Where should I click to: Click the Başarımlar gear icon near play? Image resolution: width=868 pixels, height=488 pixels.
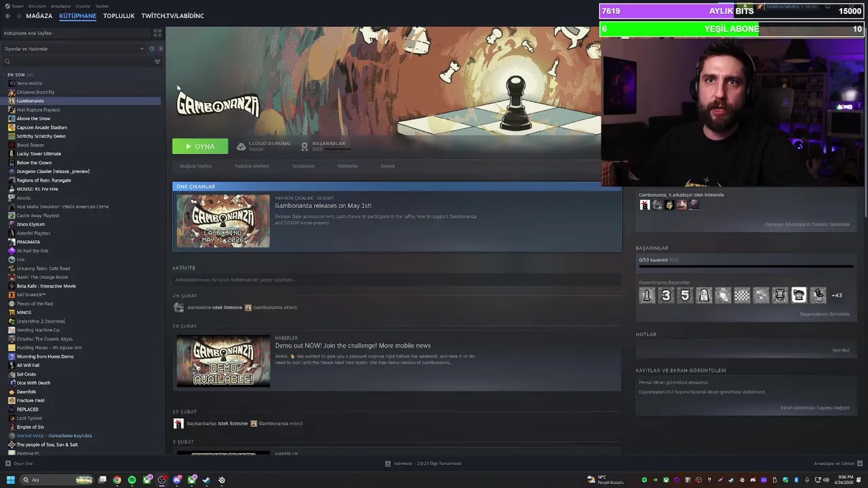click(x=304, y=146)
